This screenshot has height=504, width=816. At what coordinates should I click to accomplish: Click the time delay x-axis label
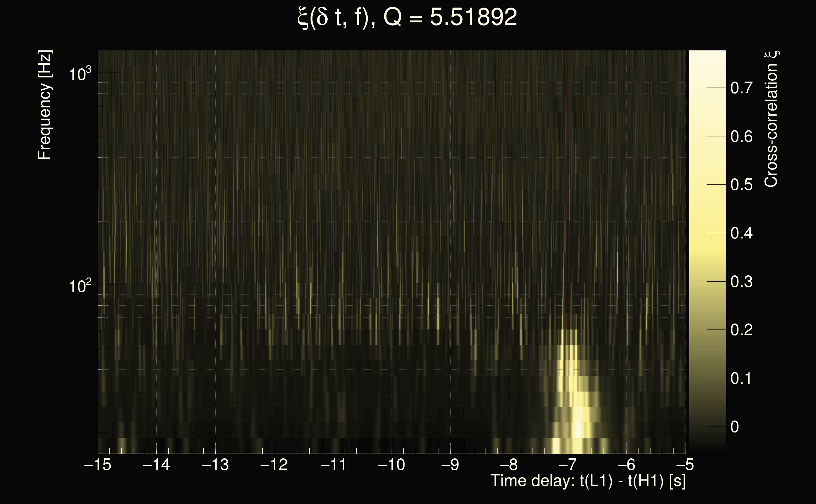[588, 481]
